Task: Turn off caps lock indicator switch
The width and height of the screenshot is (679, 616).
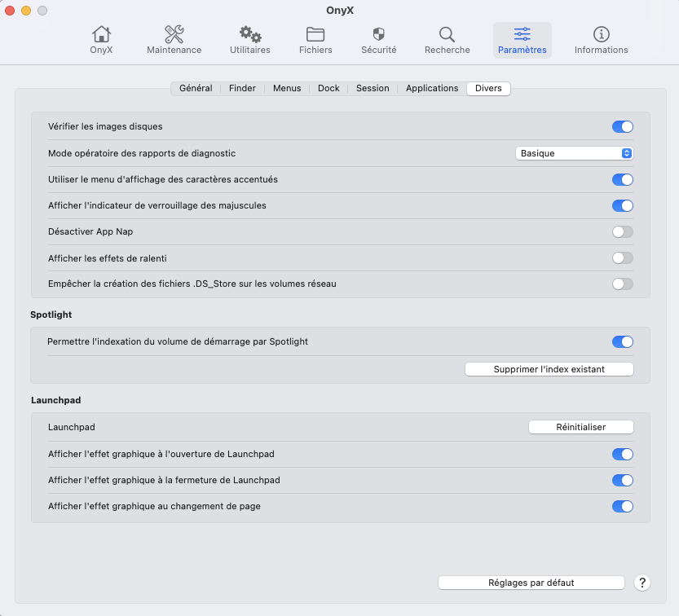Action: click(x=623, y=205)
